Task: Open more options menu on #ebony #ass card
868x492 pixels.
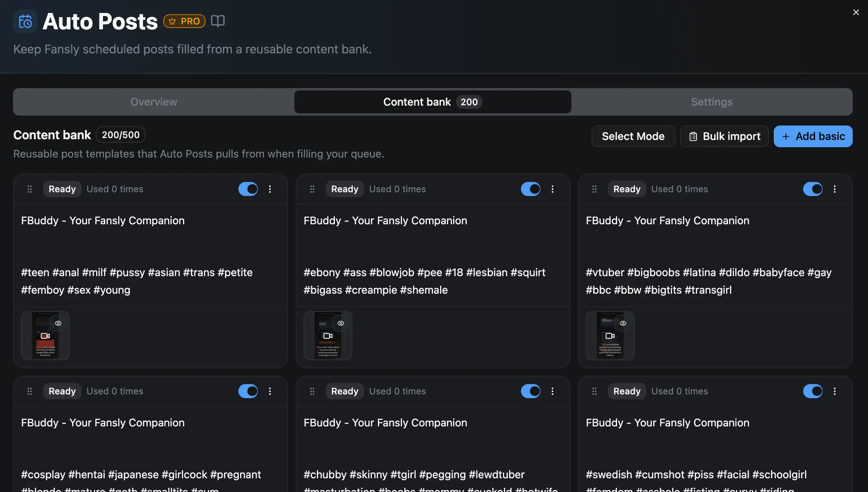Action: point(553,189)
